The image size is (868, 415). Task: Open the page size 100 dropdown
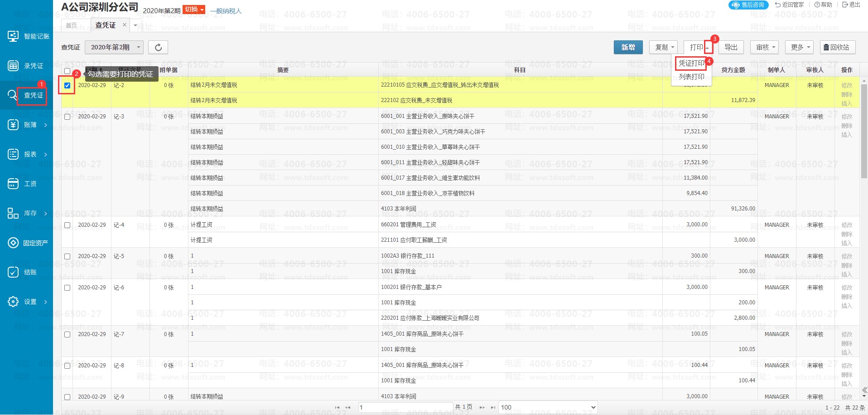[x=548, y=407]
